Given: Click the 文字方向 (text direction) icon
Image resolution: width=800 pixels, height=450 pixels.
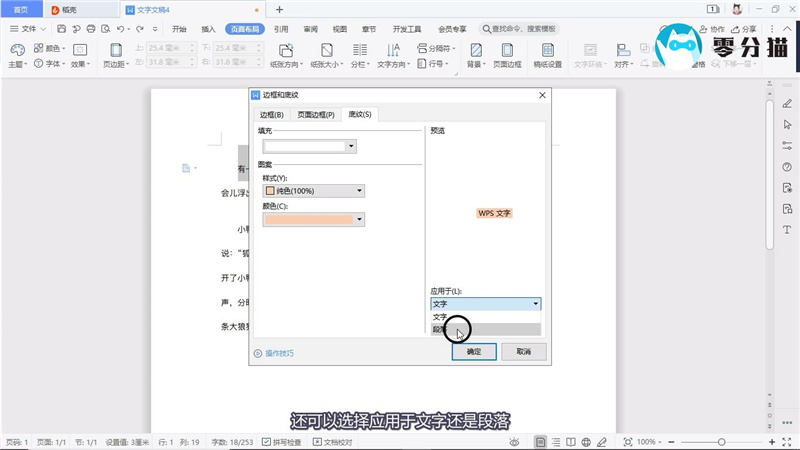Looking at the screenshot, I should click(x=394, y=50).
